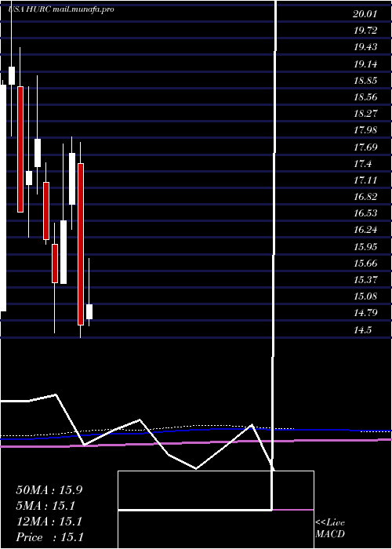Click the 5MA : 15.1 readout

[x=45, y=506]
